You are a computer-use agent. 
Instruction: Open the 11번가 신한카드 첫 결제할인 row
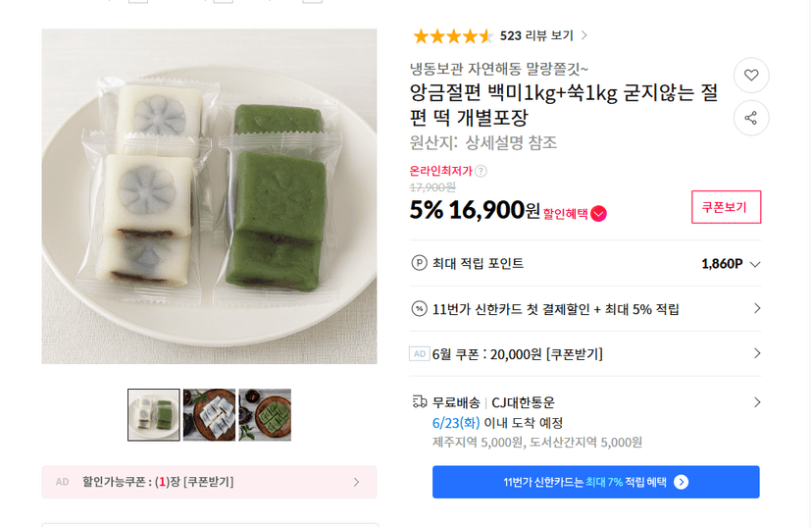point(585,309)
